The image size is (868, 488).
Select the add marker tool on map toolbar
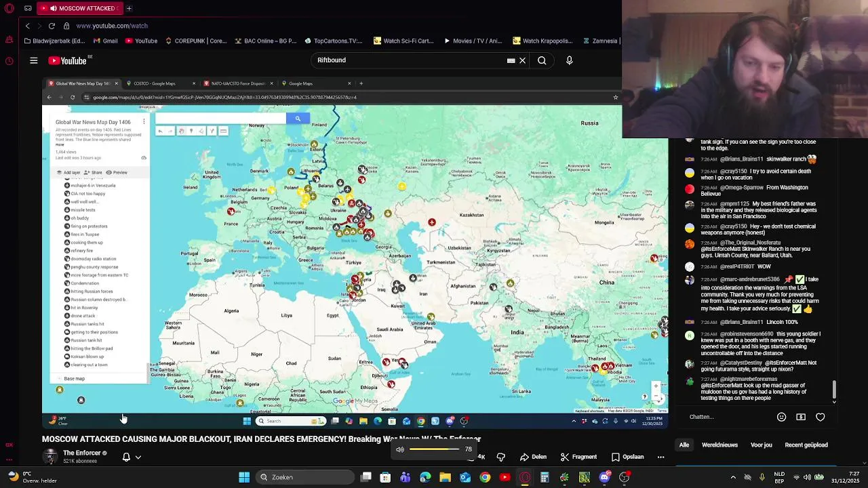click(x=191, y=131)
